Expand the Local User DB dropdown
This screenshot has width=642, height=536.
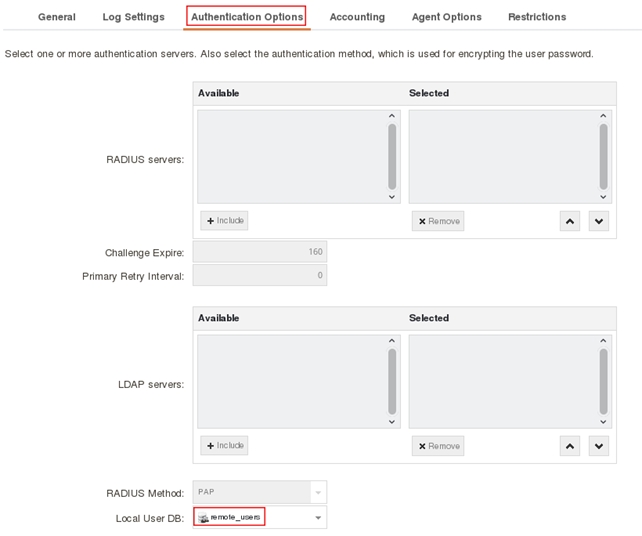[x=318, y=517]
